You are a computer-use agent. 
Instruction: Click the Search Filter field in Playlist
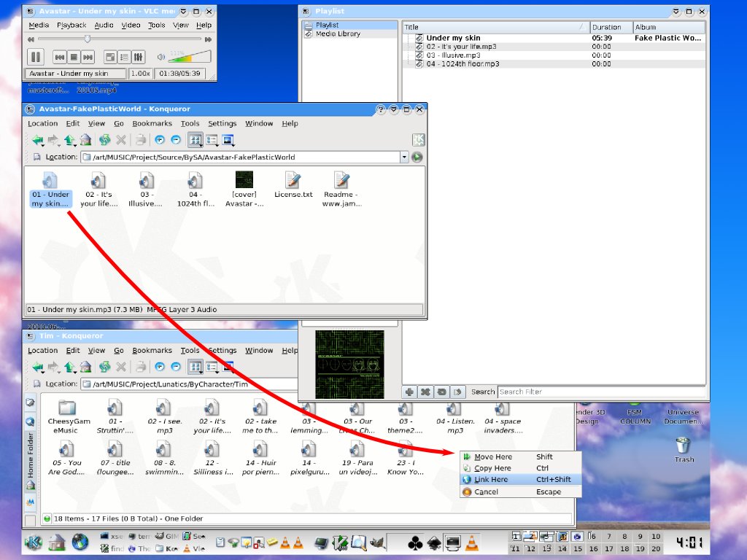point(602,392)
